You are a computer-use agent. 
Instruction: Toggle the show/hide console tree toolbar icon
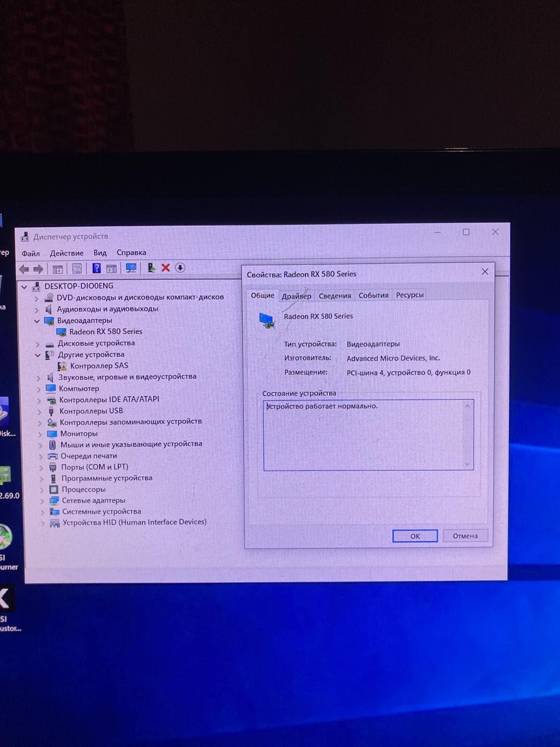click(x=58, y=269)
